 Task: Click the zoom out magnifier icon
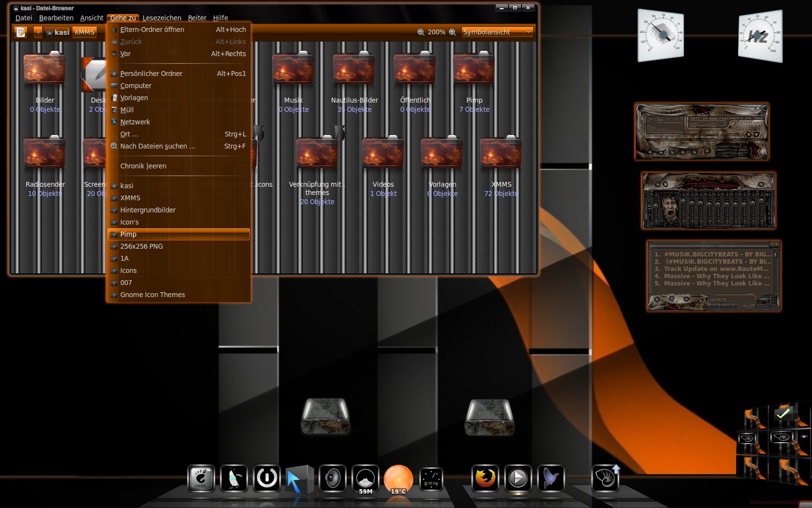[x=420, y=32]
